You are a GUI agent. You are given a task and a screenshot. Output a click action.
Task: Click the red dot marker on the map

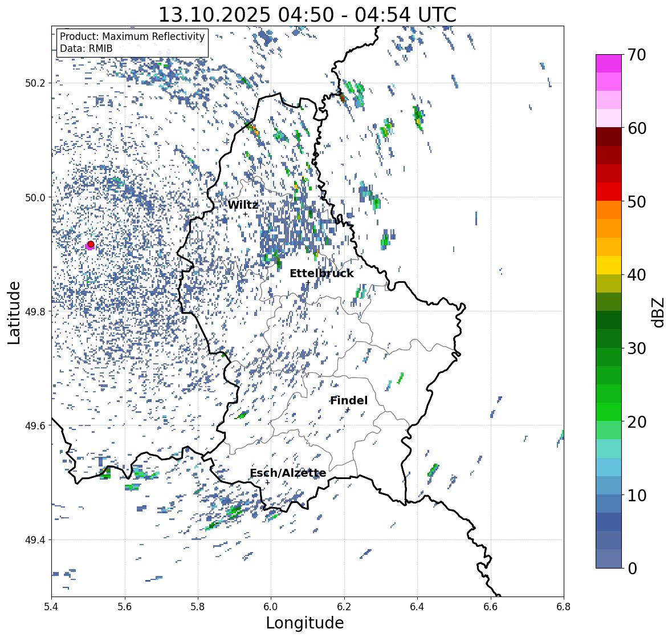click(91, 244)
